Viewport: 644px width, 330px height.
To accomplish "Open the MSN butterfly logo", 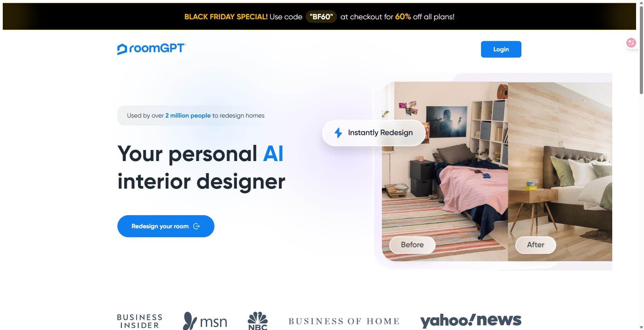I will coord(205,321).
